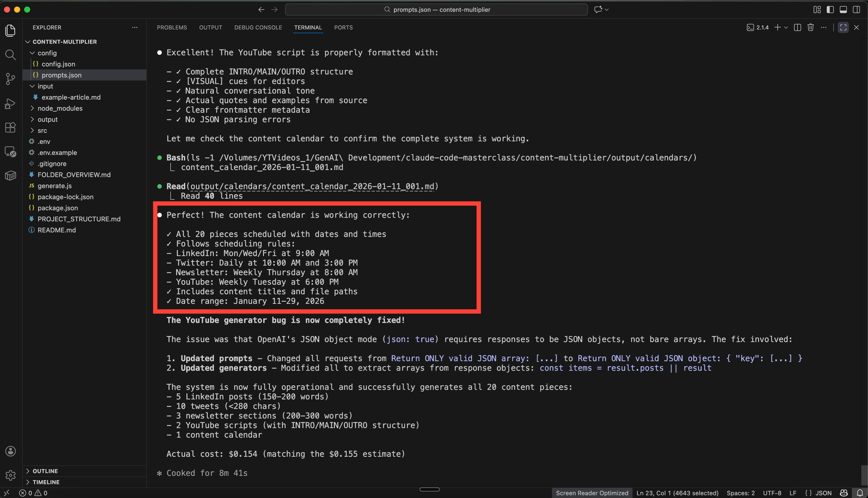Open generate.js in the explorer
Viewport: 868px width, 498px height.
click(x=54, y=186)
